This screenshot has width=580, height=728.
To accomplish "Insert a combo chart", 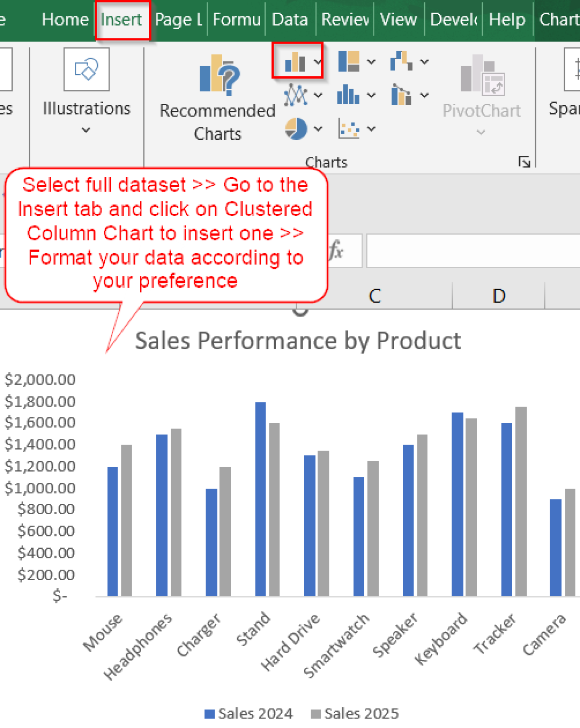I will tap(400, 96).
